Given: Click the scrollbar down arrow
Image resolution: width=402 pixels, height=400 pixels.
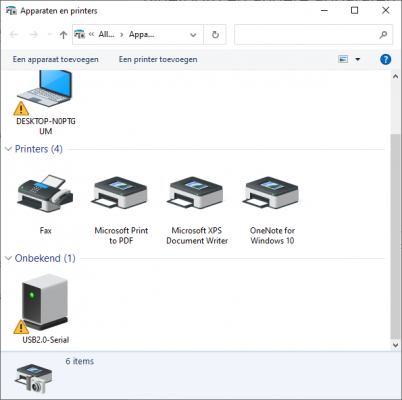Looking at the screenshot, I should click(395, 345).
